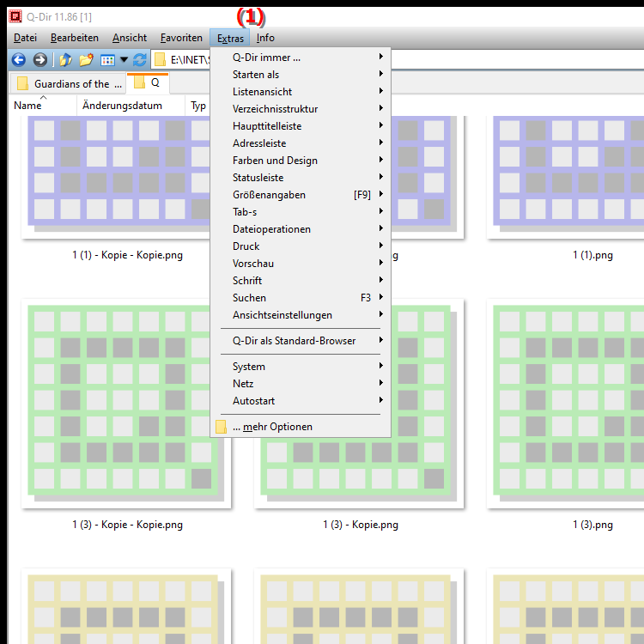Select yellow thumbnail below 1 (3) - Kopie.png

(359, 606)
